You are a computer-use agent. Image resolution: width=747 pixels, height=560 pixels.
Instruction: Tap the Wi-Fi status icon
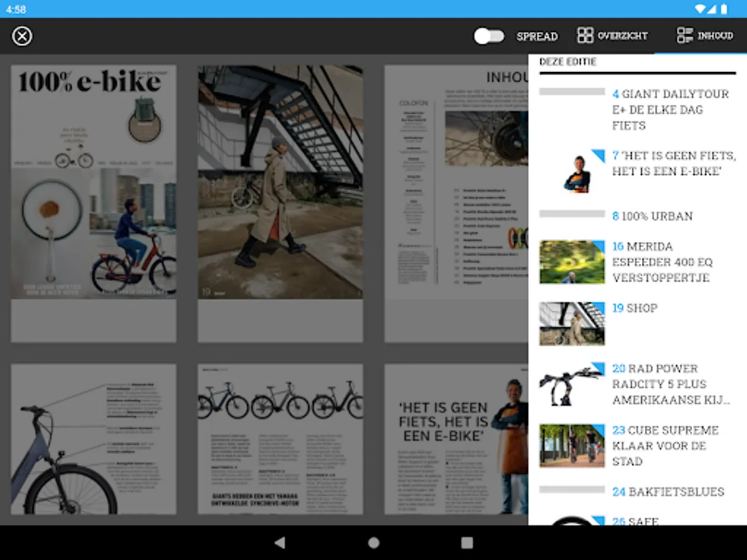pyautogui.click(x=701, y=9)
